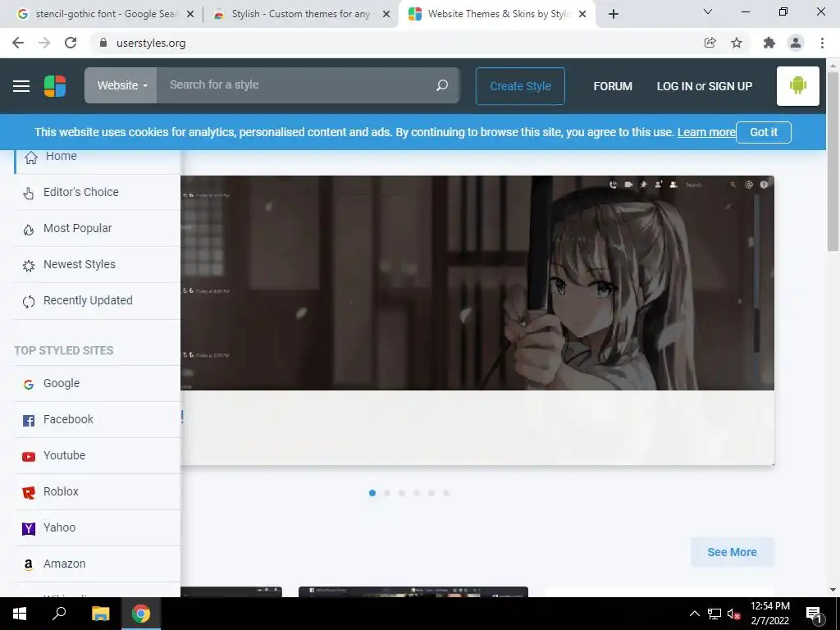Image resolution: width=840 pixels, height=630 pixels.
Task: Click the share page icon in address bar
Action: pos(710,43)
